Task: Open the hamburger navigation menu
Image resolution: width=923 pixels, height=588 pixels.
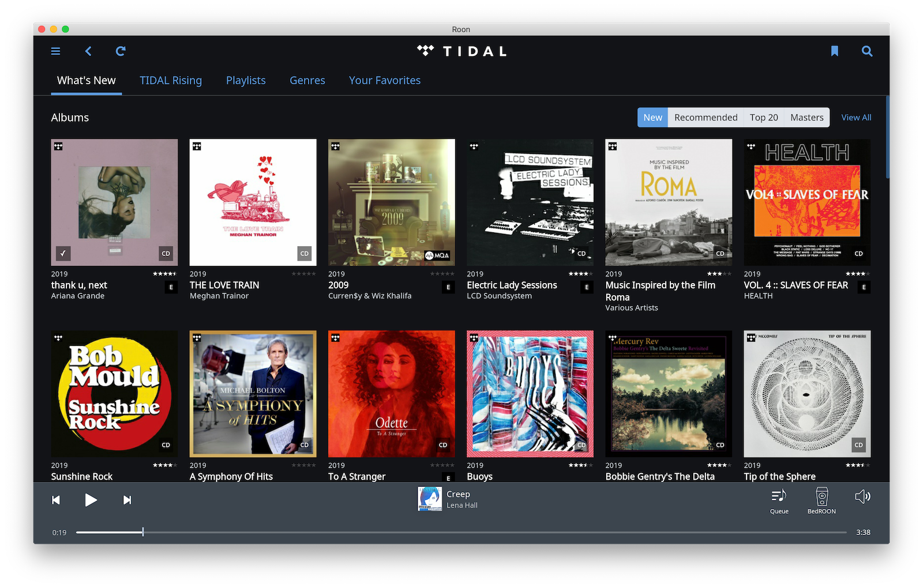Action: click(55, 51)
